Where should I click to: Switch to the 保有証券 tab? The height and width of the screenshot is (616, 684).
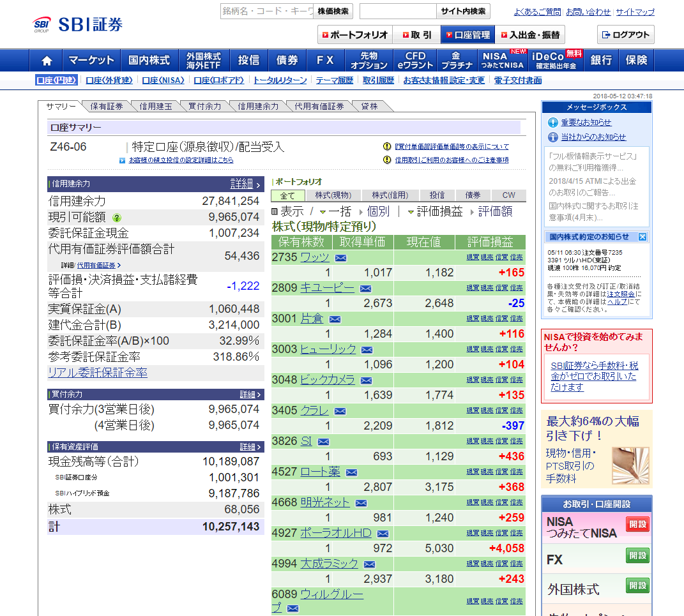pyautogui.click(x=107, y=107)
